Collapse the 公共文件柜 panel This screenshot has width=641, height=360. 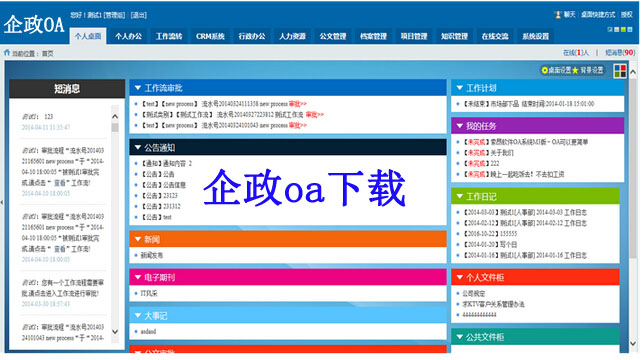459,337
